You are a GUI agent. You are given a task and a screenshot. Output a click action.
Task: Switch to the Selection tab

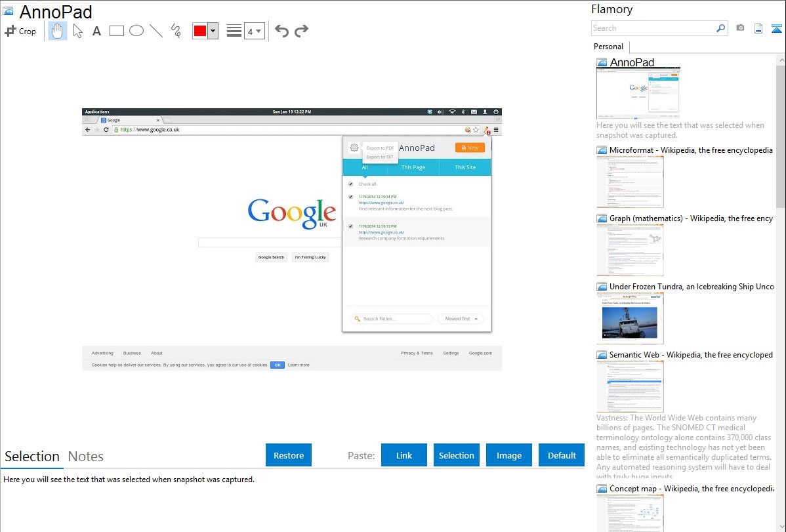pyautogui.click(x=32, y=457)
